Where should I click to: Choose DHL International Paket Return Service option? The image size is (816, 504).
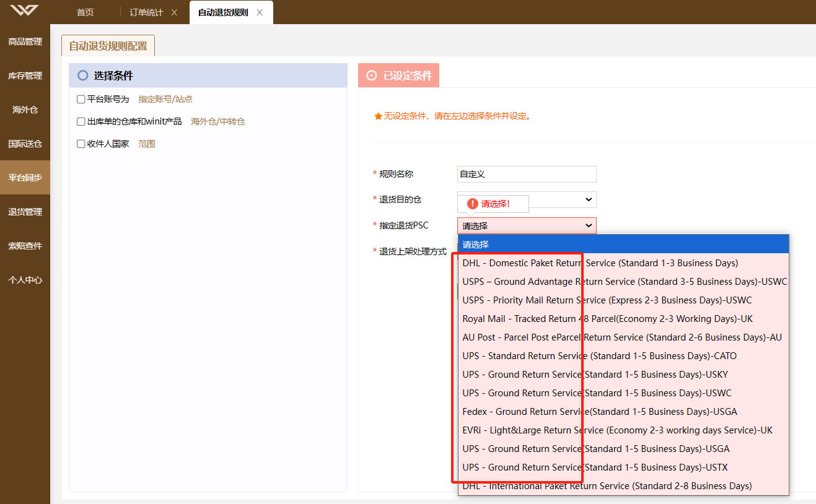pyautogui.click(x=623, y=485)
